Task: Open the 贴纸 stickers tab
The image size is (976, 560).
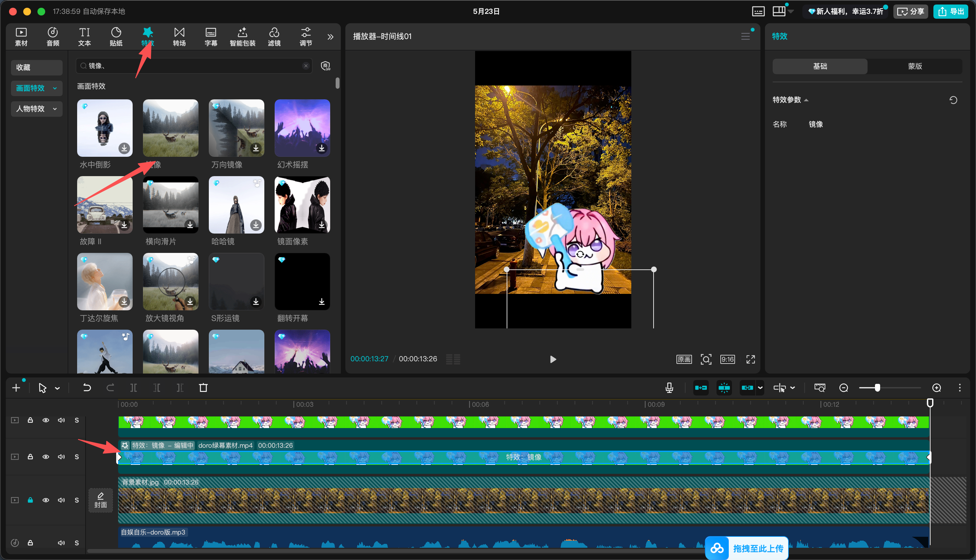Action: (x=116, y=36)
